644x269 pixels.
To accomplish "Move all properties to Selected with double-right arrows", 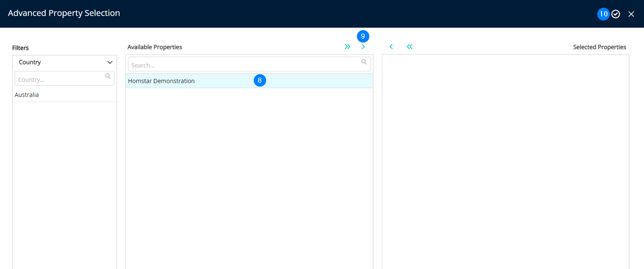I will pyautogui.click(x=347, y=47).
